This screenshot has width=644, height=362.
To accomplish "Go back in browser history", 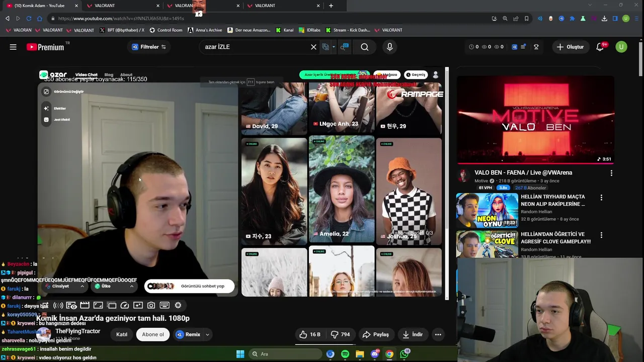I will click(7, 19).
